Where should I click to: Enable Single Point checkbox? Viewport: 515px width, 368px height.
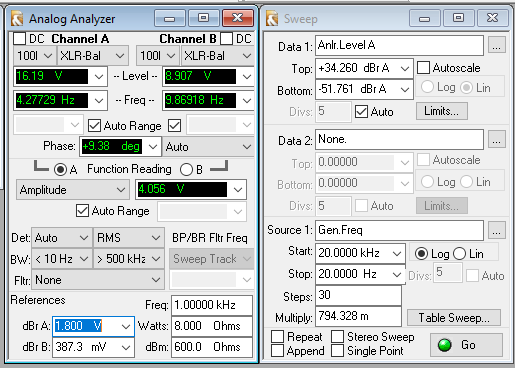click(x=337, y=351)
